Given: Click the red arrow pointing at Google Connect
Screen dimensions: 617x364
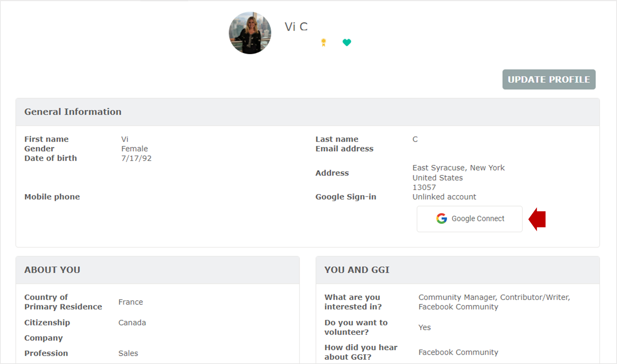Looking at the screenshot, I should [537, 219].
